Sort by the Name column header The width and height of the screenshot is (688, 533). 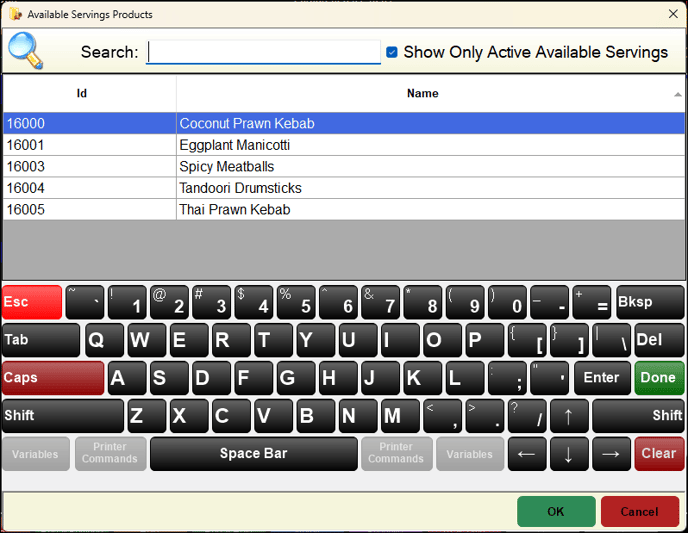pos(422,93)
